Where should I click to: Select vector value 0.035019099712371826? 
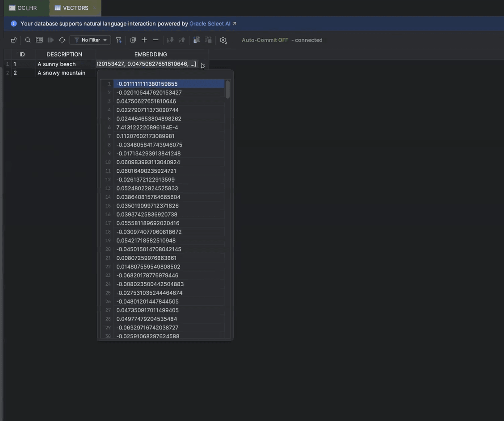coord(168,205)
